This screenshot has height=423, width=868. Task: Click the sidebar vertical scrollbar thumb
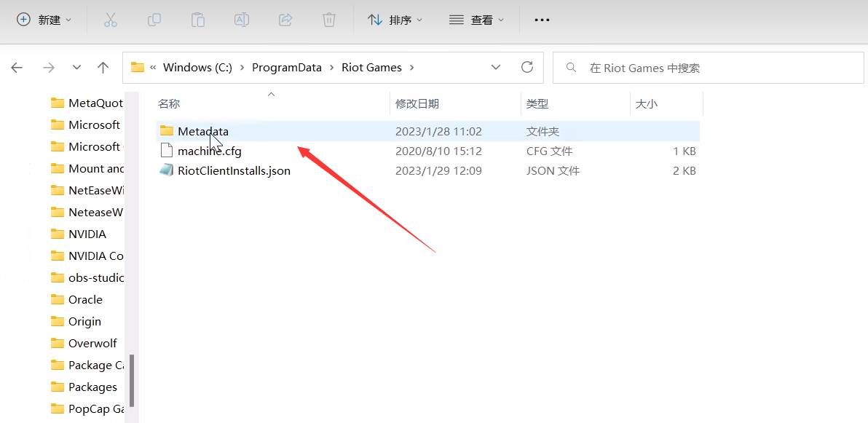(132, 380)
